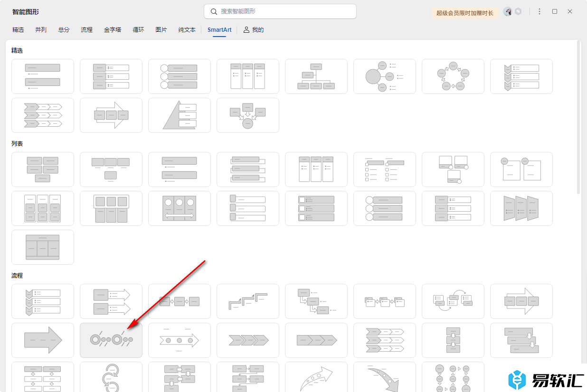Switch to the 精选 tab
This screenshot has height=392, width=587.
18,30
